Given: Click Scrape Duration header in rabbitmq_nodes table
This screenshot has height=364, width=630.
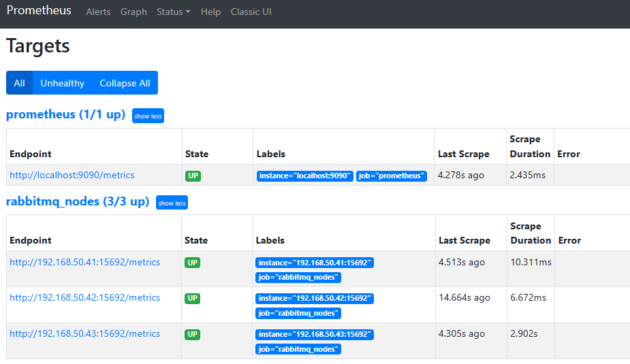Looking at the screenshot, I should [x=531, y=233].
